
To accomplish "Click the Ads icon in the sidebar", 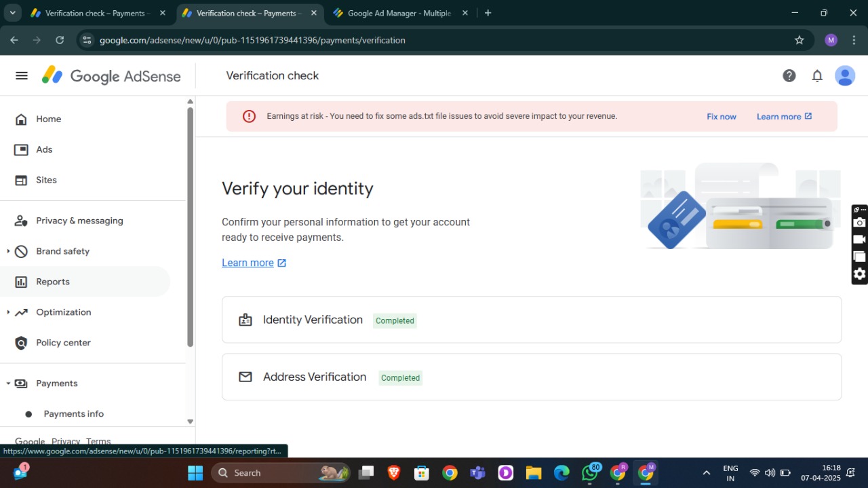I will (22, 150).
